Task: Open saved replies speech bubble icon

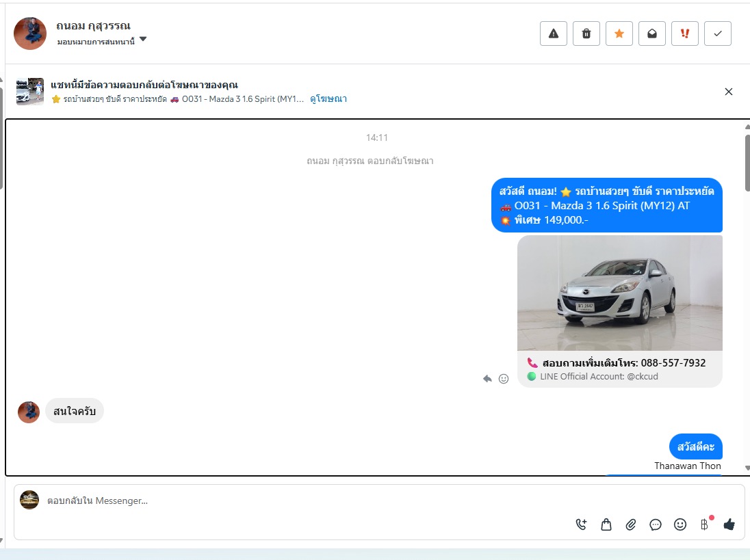Action: click(656, 524)
